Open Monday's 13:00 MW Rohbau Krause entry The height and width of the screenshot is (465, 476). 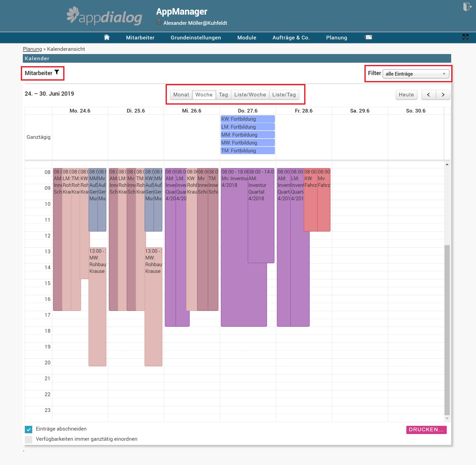click(x=97, y=307)
